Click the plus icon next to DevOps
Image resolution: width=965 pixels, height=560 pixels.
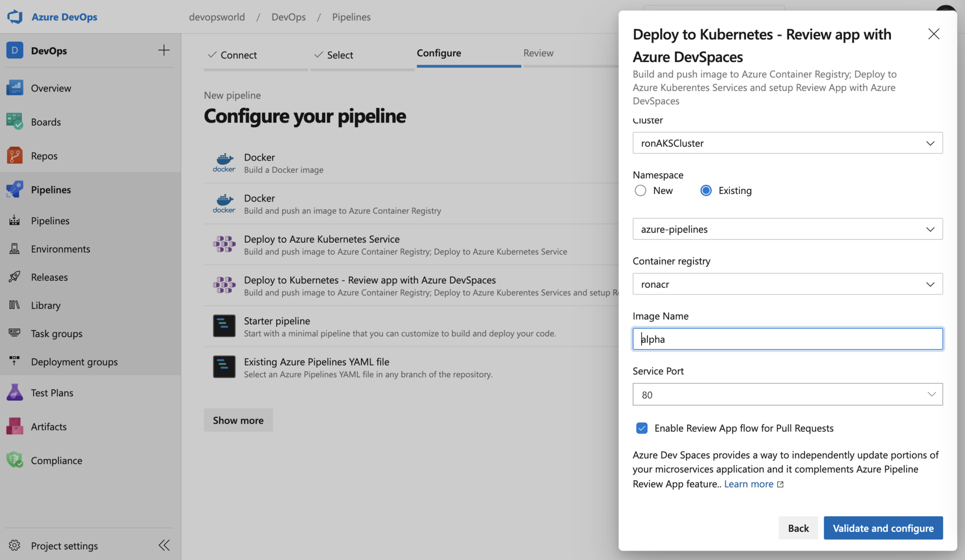click(164, 50)
